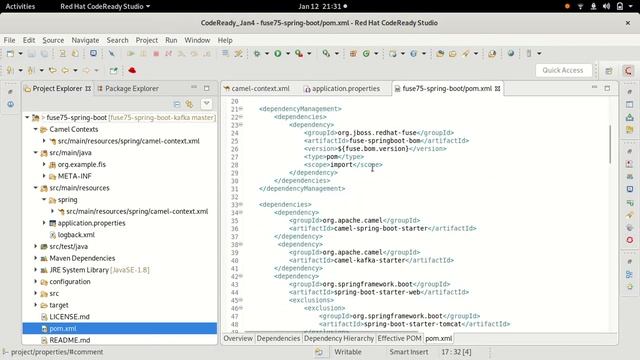
Task: Collapse the fold marker at line 33 dependencies
Action: click(x=241, y=204)
